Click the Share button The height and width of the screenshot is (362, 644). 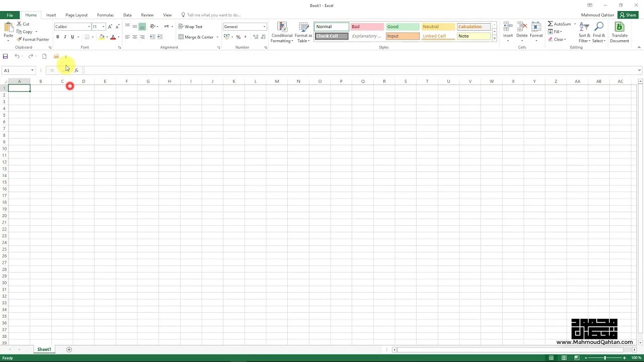pos(628,15)
